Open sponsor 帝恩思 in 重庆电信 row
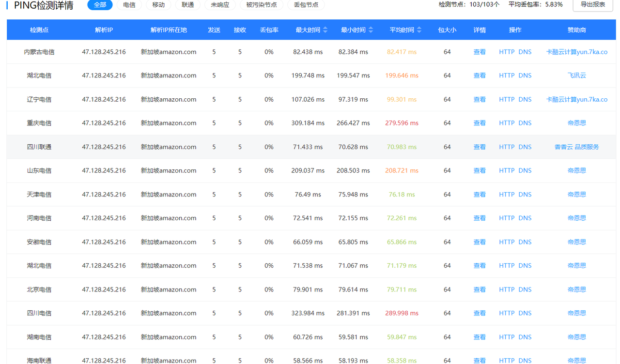The image size is (620, 364). pyautogui.click(x=577, y=123)
